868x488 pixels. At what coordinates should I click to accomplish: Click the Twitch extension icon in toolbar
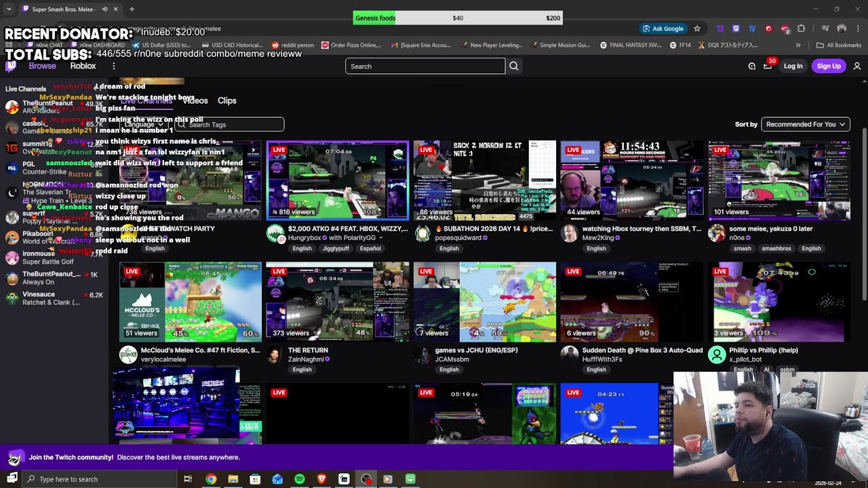[x=736, y=28]
